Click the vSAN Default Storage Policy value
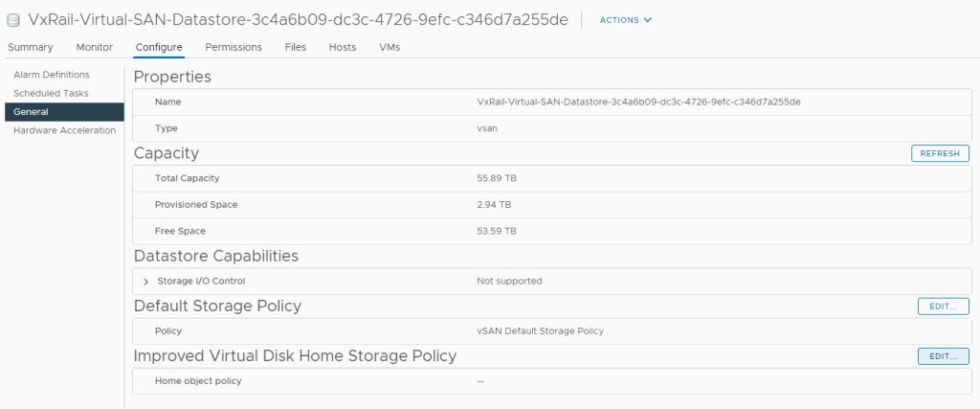980x409 pixels. tap(540, 331)
